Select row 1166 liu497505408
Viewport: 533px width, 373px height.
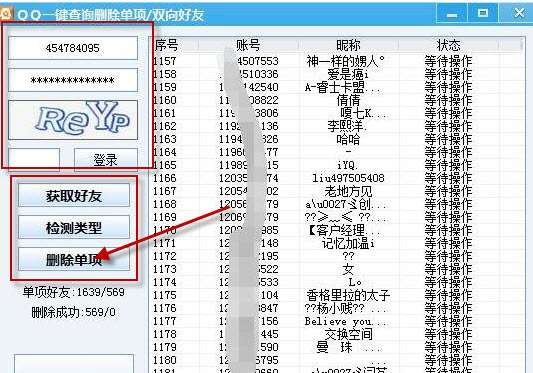pyautogui.click(x=337, y=178)
